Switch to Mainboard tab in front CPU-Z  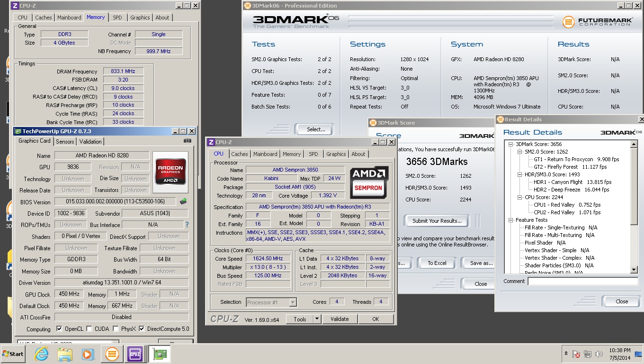click(x=265, y=154)
